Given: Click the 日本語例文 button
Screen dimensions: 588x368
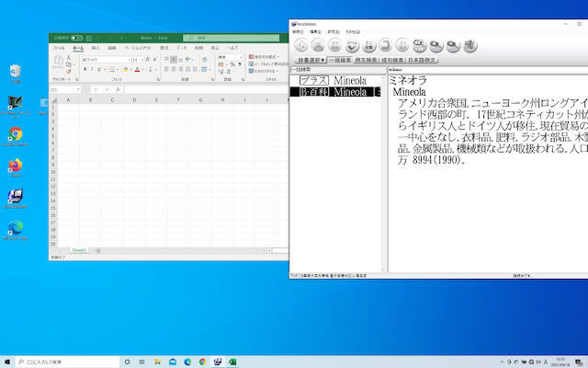Looking at the screenshot, I should (423, 60).
